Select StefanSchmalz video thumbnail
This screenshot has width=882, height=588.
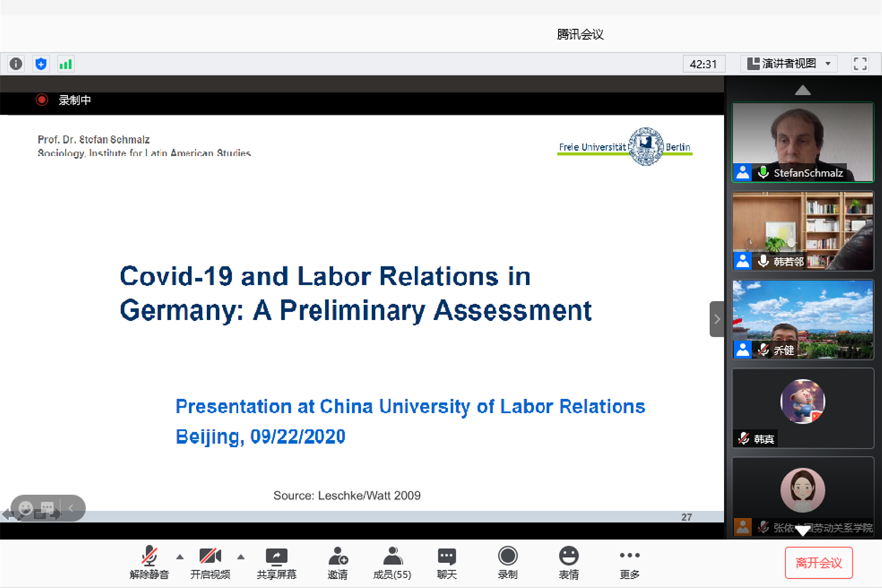(803, 142)
